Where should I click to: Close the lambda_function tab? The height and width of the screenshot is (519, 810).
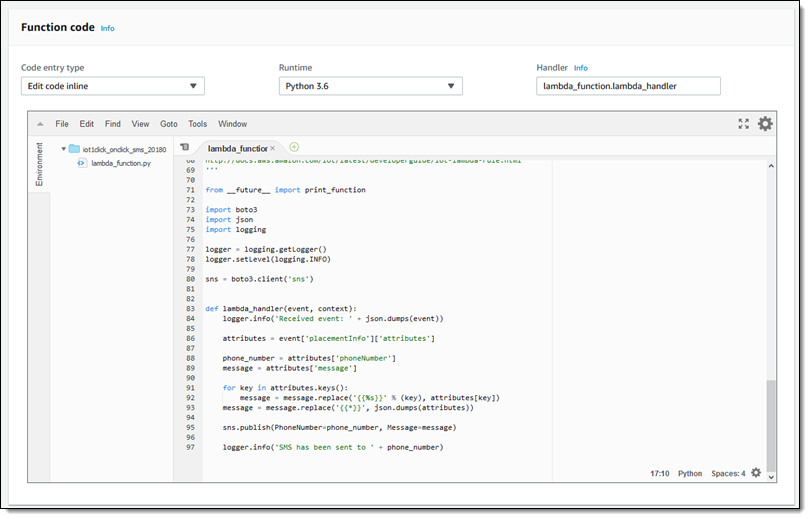click(273, 148)
